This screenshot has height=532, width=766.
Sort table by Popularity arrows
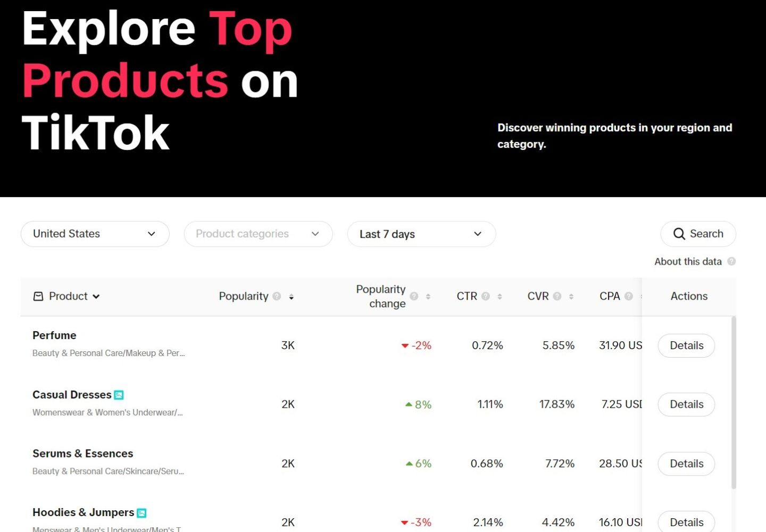coord(292,297)
